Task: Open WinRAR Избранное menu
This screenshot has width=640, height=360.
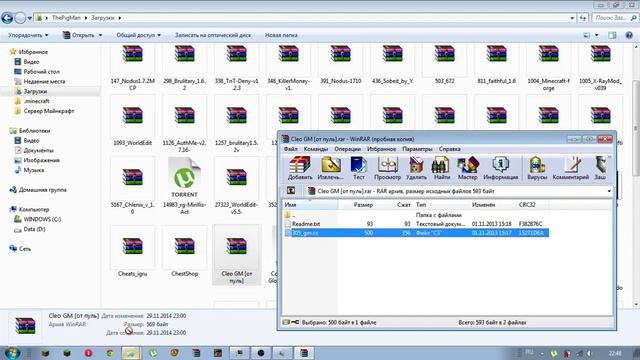Action: (x=381, y=149)
